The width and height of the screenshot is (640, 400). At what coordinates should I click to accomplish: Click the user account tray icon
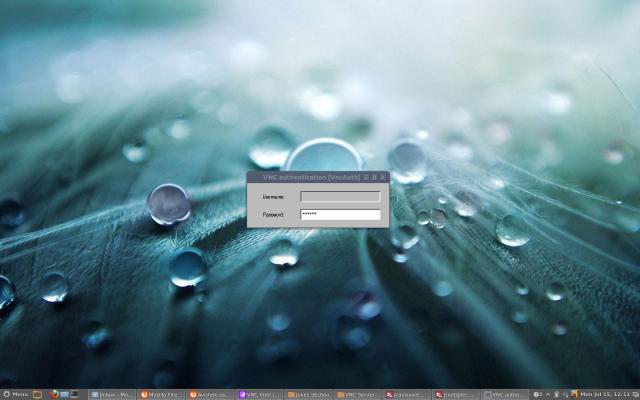point(557,394)
